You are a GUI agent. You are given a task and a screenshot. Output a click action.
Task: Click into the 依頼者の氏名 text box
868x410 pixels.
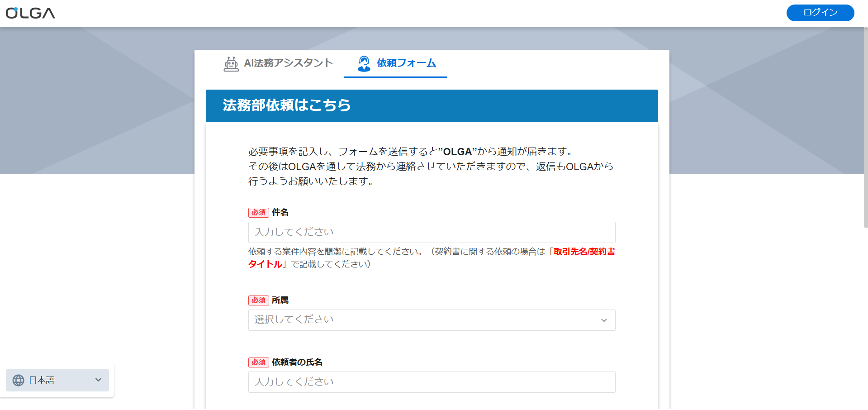click(432, 382)
